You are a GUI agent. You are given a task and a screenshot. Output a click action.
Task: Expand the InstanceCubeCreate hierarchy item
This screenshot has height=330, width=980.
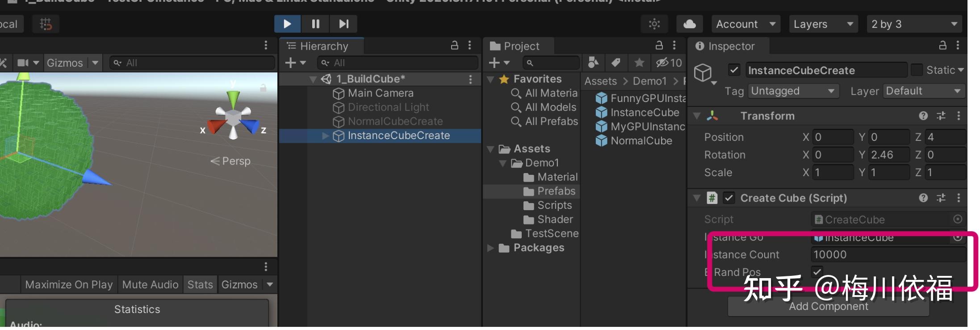326,135
